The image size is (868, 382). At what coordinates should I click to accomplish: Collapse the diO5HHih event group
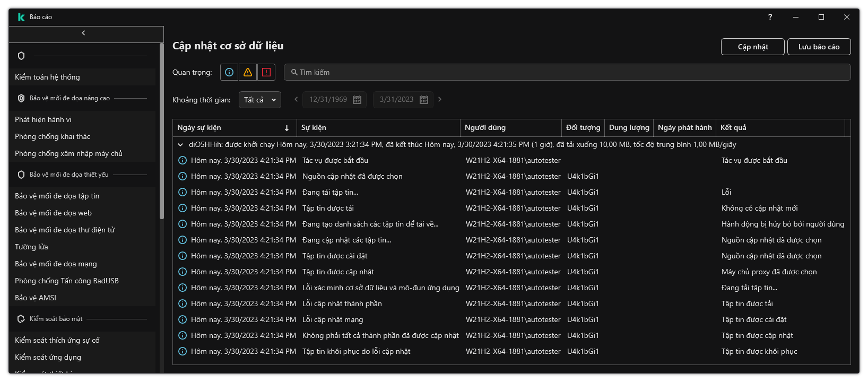[180, 144]
